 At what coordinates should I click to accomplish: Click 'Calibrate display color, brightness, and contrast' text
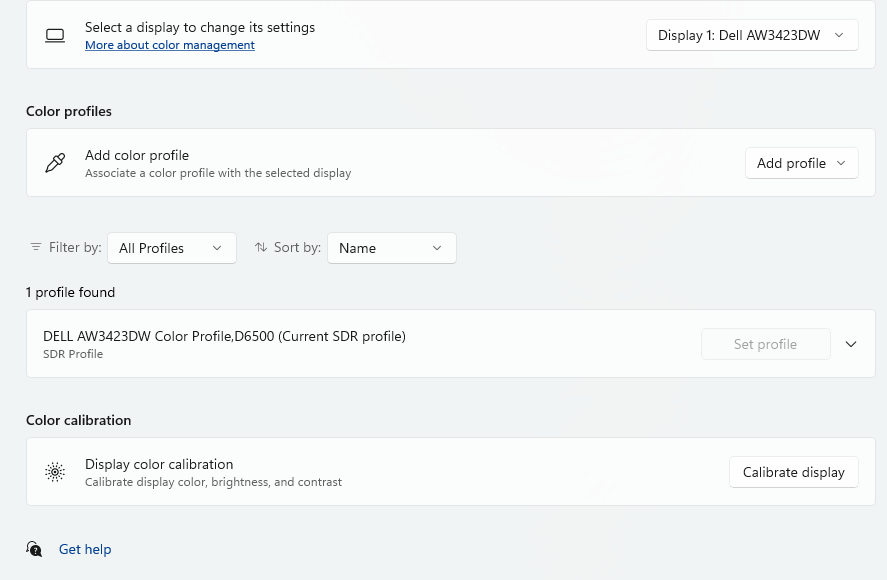coord(213,482)
